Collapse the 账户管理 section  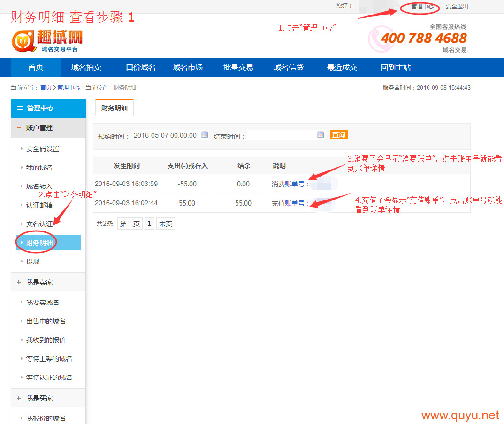[x=19, y=128]
